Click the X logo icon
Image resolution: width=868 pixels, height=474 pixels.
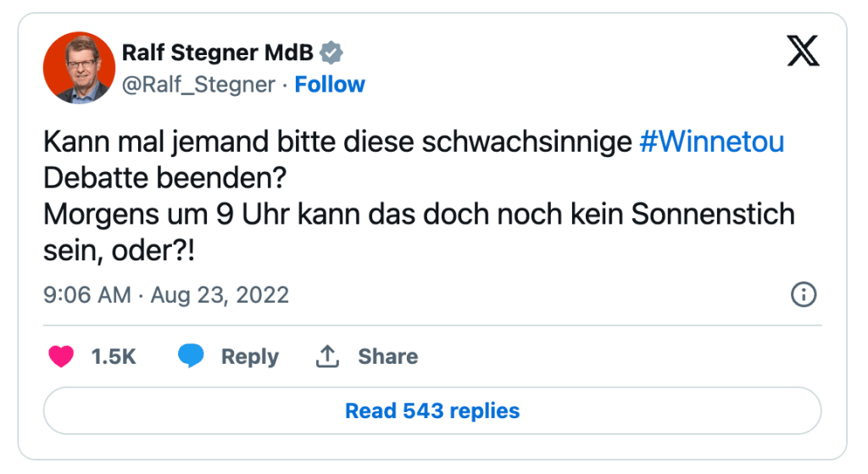pyautogui.click(x=803, y=53)
